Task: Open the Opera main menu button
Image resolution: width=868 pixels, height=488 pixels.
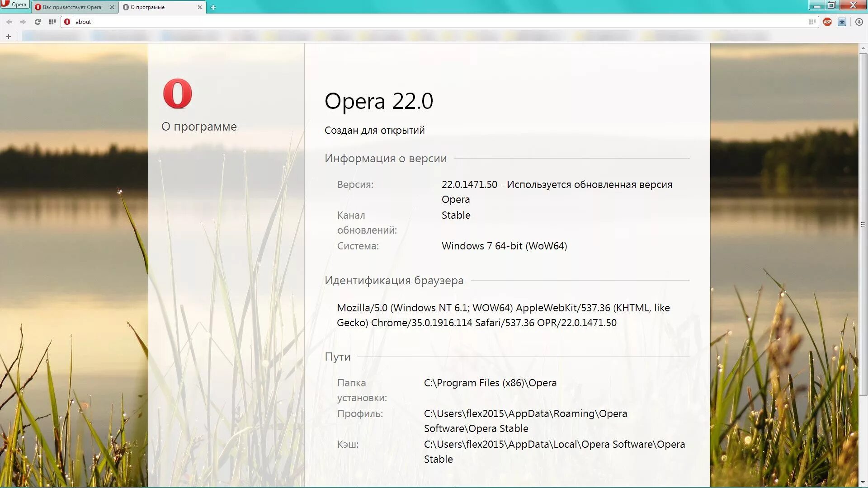Action: (14, 5)
